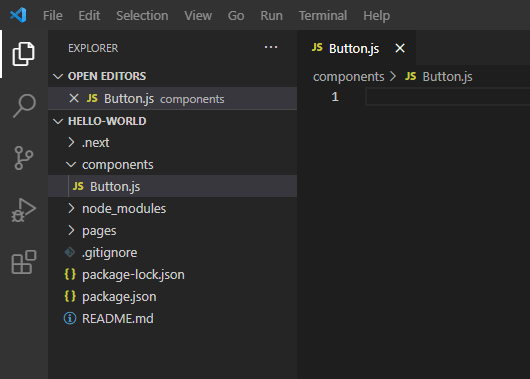This screenshot has width=530, height=379.
Task: Click the EXPLORER panel title
Action: 93,48
